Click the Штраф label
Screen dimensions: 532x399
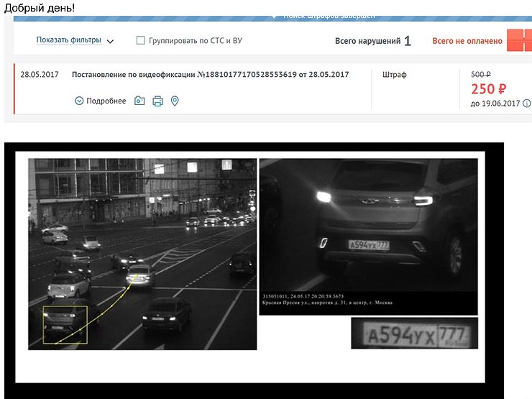click(x=395, y=75)
